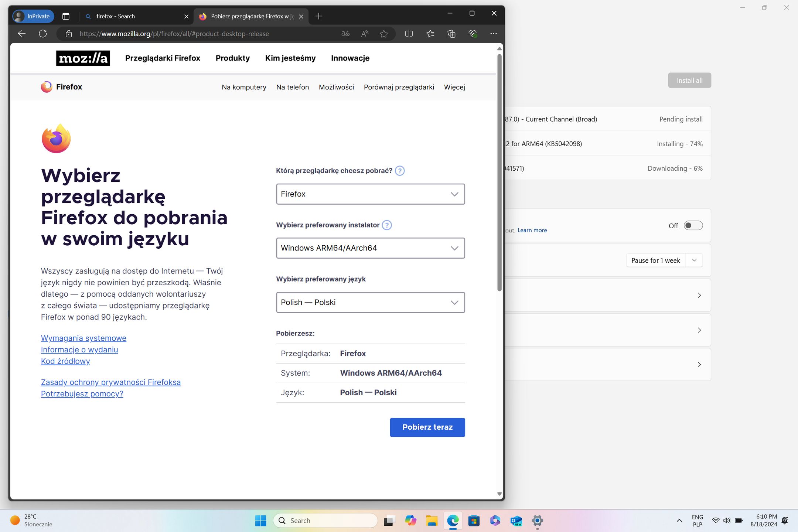Expand the 'Pause for 1 week' options chevron

click(695, 260)
